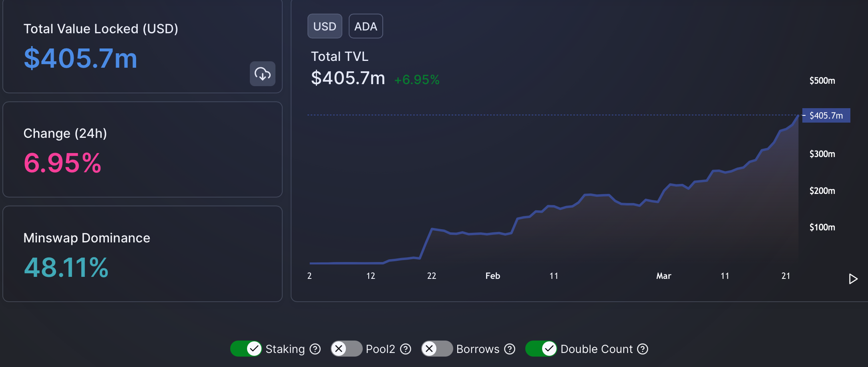
Task: Download TVL data with the cloud icon
Action: pos(263,74)
